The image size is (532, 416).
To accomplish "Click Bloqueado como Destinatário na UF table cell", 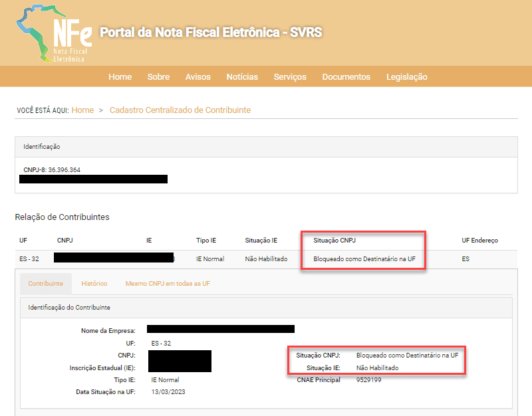I will 364,259.
